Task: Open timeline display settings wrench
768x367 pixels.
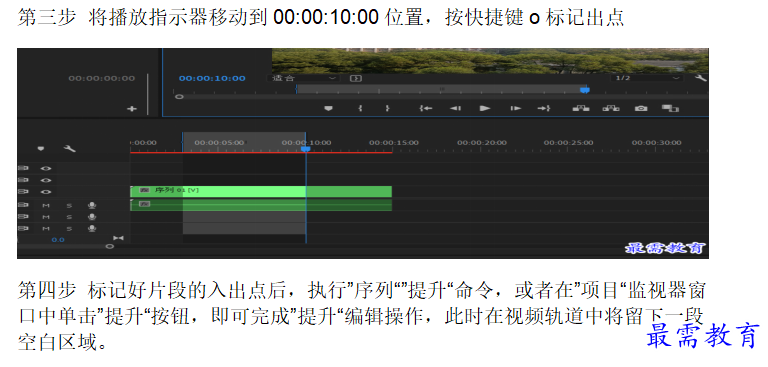Action: click(69, 148)
